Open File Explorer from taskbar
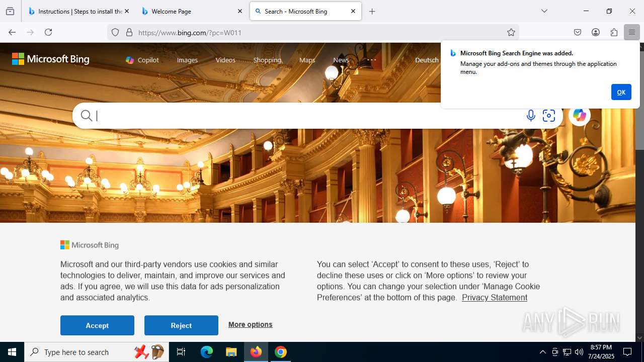Screen dimensions: 644x362 click(231, 352)
